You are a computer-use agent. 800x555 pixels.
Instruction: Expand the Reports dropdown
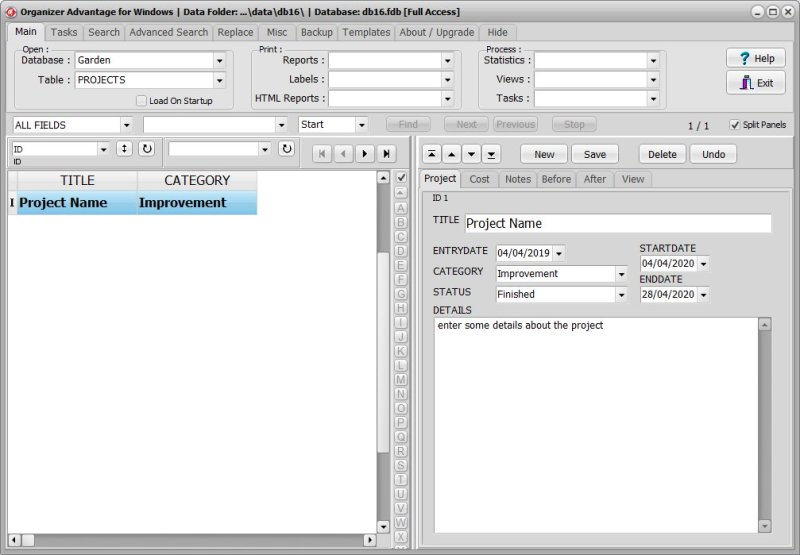click(447, 60)
